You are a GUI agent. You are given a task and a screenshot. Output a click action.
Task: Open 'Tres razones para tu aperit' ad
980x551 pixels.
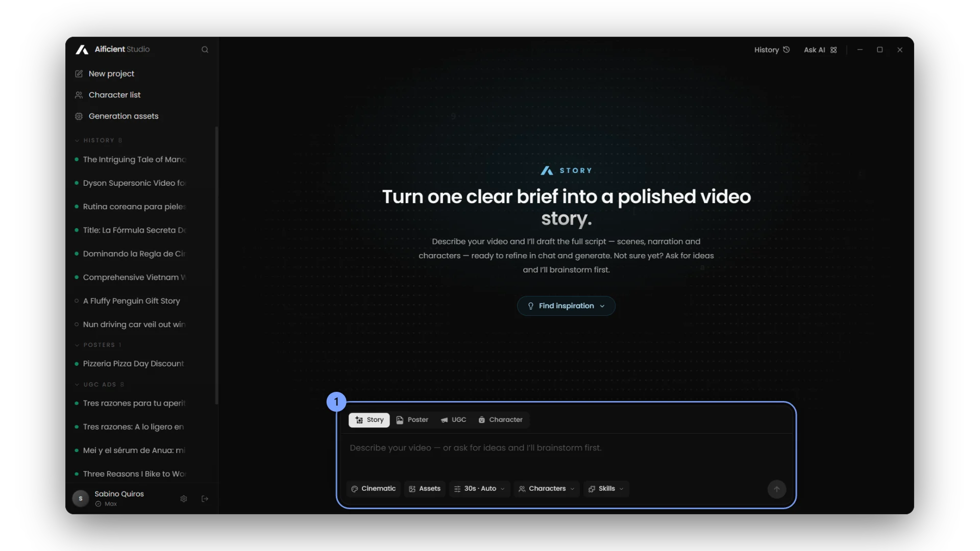pyautogui.click(x=130, y=403)
